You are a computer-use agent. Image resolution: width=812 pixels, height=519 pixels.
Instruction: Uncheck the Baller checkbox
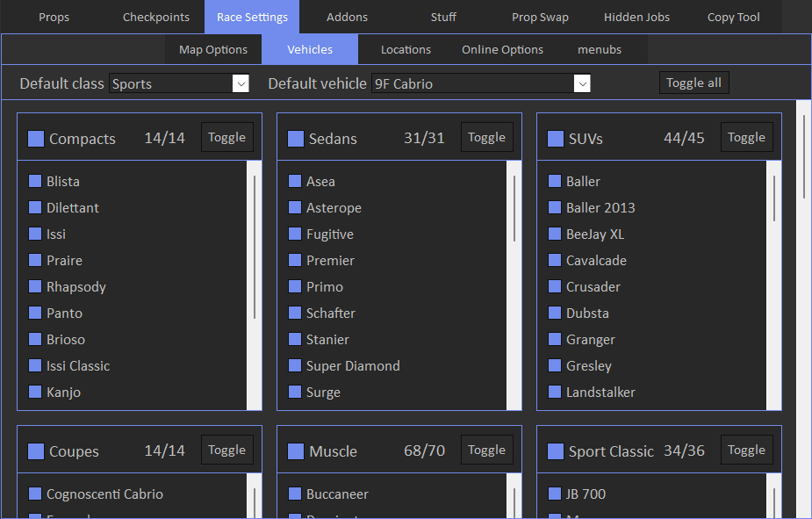point(555,181)
